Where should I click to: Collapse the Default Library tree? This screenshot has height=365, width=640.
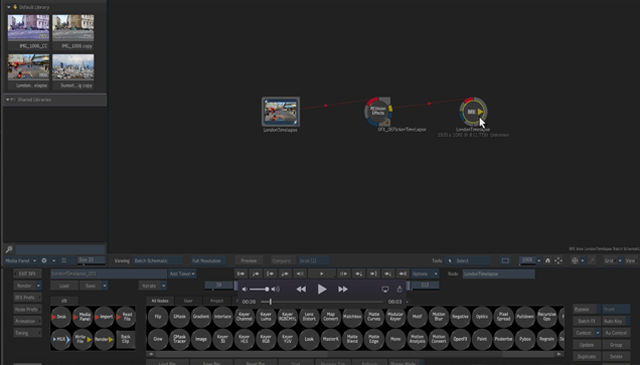(x=9, y=7)
